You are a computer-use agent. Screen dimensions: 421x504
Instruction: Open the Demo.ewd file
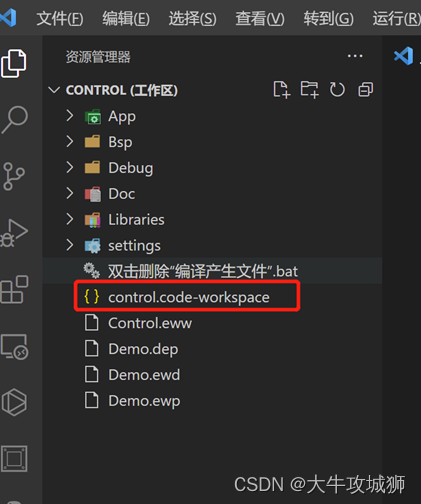click(144, 375)
